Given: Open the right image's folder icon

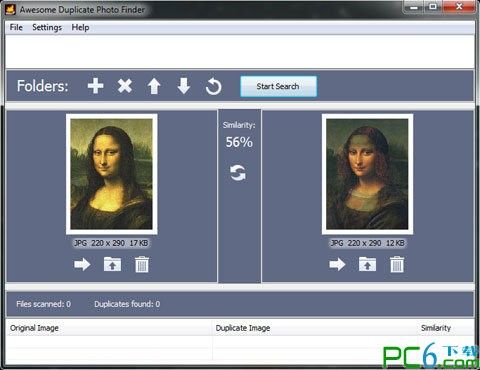Looking at the screenshot, I should click(367, 264).
